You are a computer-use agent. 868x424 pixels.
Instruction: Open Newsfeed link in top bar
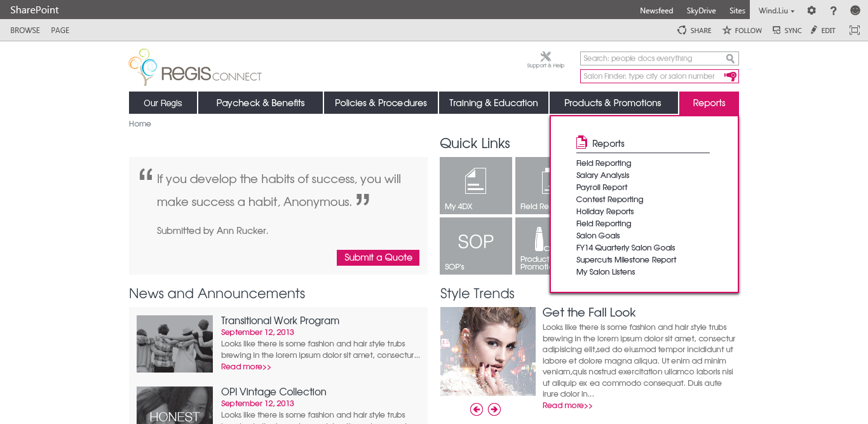(x=656, y=11)
